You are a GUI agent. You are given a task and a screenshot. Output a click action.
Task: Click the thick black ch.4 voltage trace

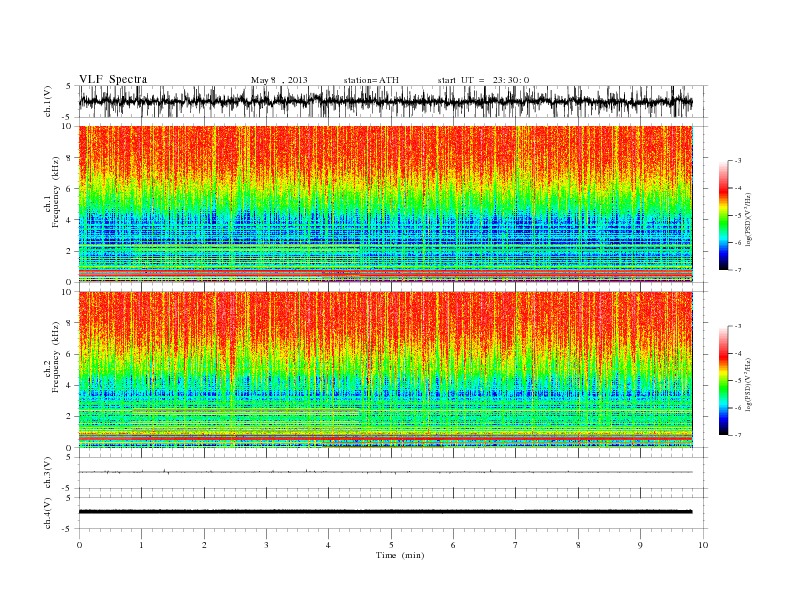tap(385, 512)
